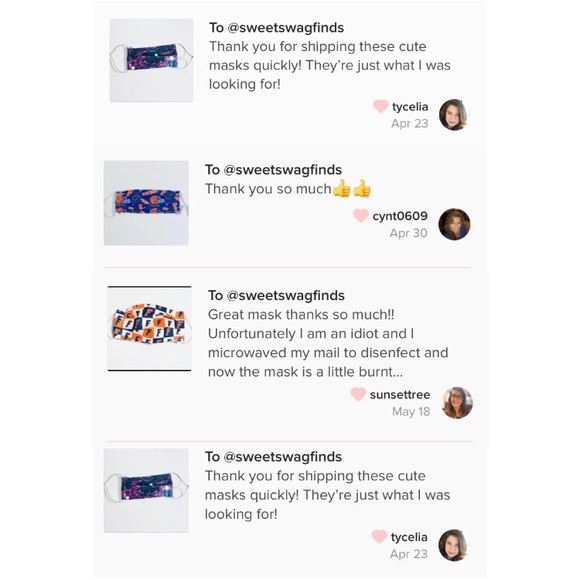Open @sweetswagfinds link in first review
The height and width of the screenshot is (580, 580).
pos(286,28)
